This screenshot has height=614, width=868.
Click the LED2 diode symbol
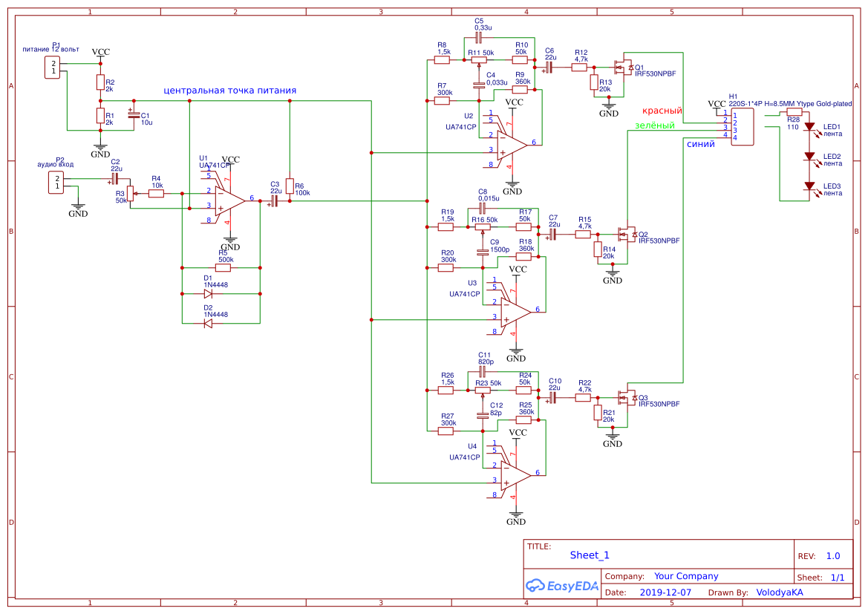pos(809,157)
